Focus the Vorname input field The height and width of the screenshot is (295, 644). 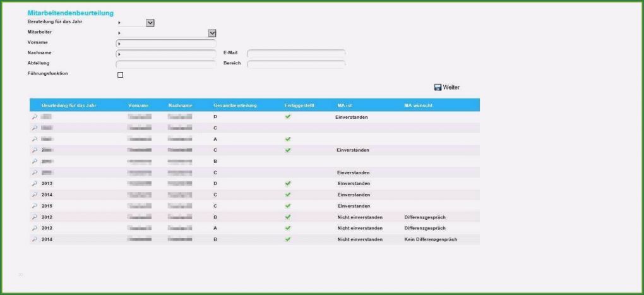(167, 44)
